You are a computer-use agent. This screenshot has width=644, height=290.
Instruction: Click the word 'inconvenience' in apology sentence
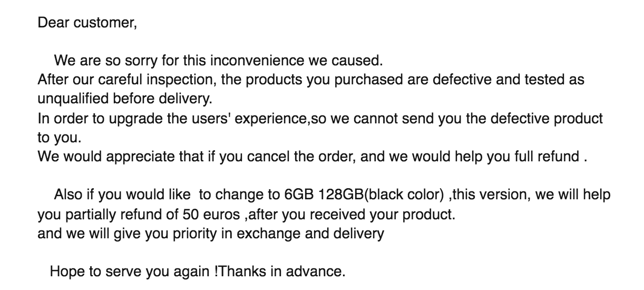point(258,61)
